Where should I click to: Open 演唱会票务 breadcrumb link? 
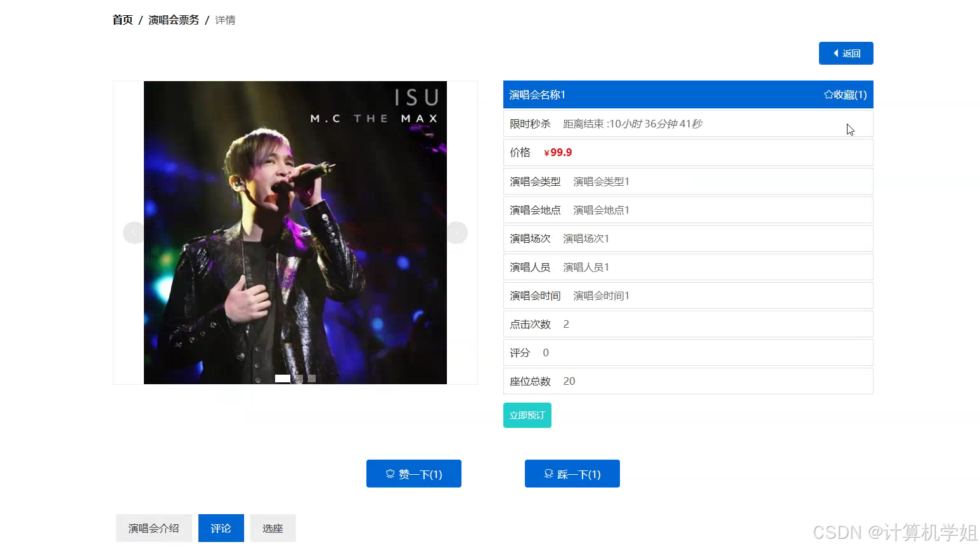pyautogui.click(x=174, y=20)
